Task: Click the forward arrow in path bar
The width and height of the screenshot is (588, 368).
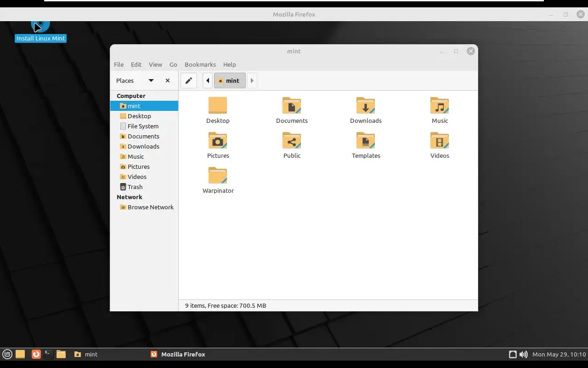Action: pos(252,80)
